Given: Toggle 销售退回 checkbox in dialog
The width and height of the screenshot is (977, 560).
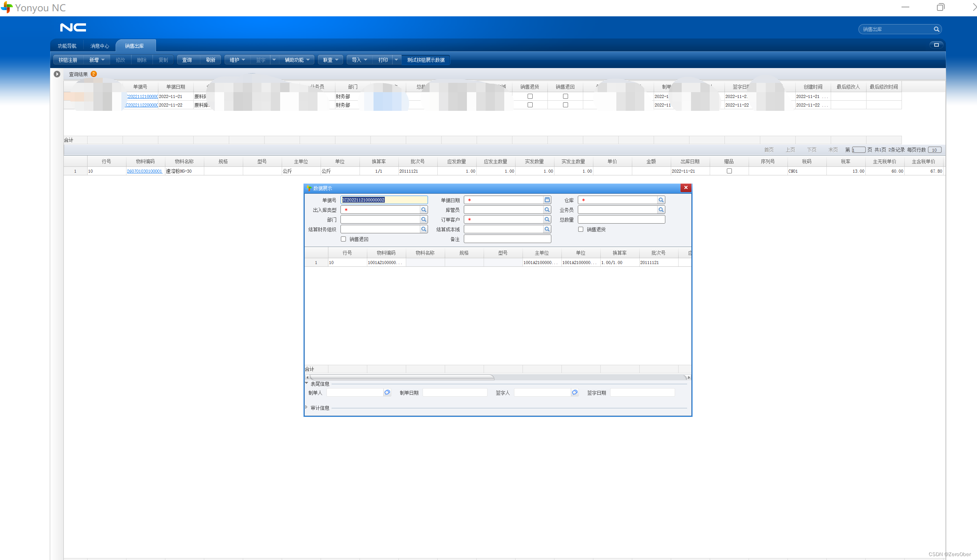Looking at the screenshot, I should (343, 239).
